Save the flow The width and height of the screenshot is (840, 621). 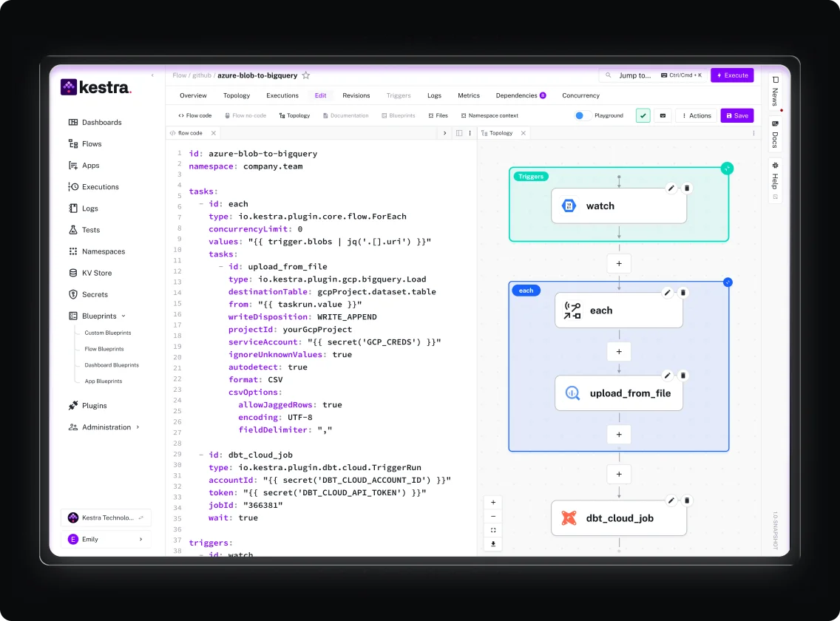(x=737, y=115)
